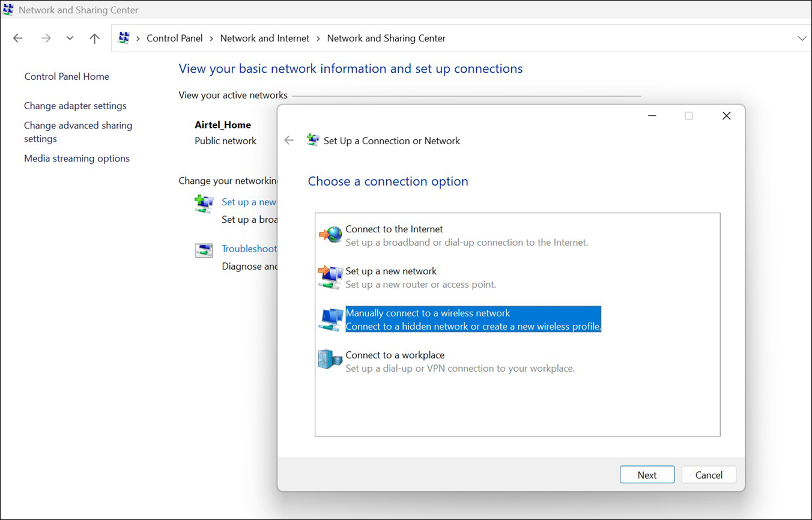Close the Set Up a Connection dialog

[726, 116]
